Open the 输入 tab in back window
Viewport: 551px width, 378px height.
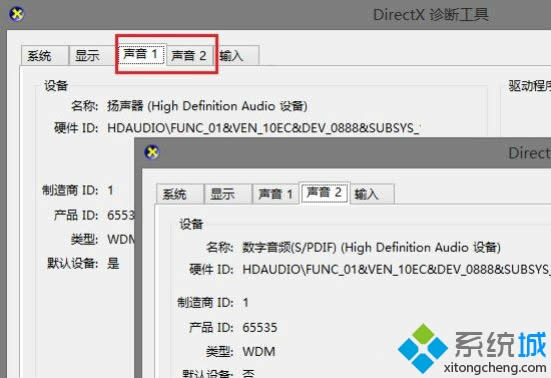(237, 56)
